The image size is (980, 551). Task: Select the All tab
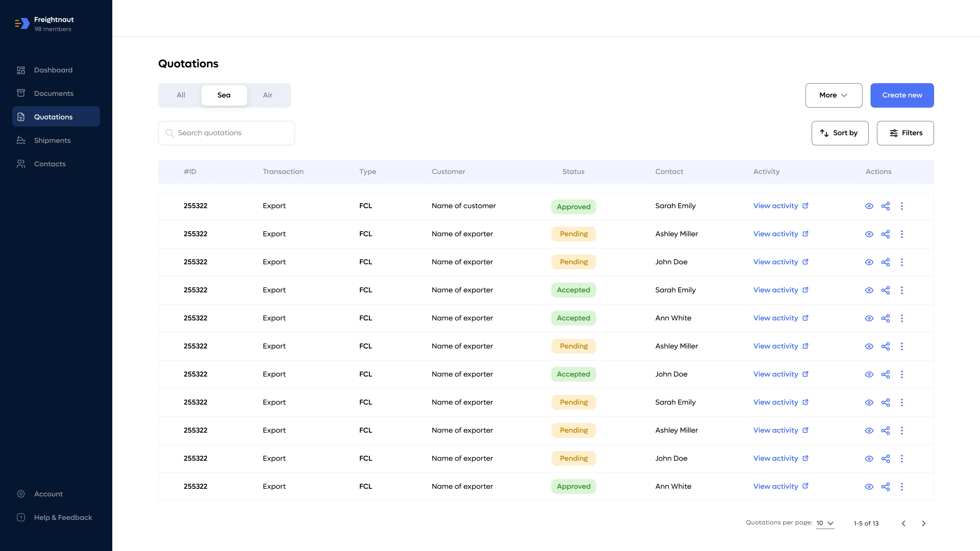181,95
